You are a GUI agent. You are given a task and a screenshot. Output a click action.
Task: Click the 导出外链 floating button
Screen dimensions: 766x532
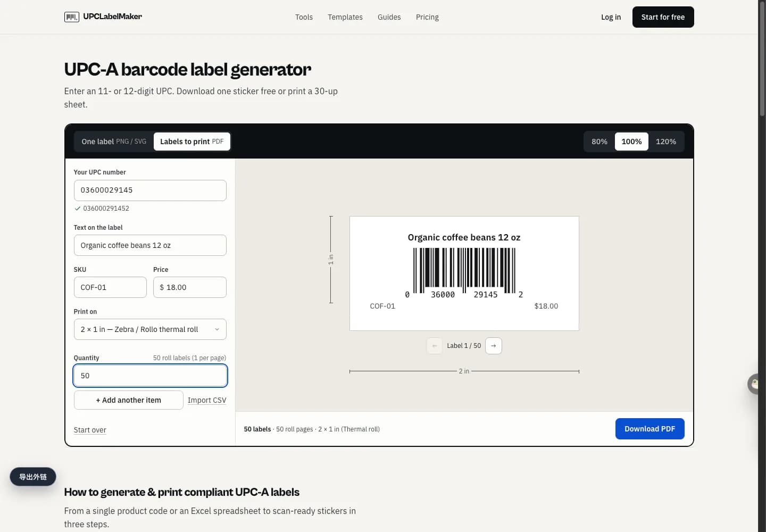click(33, 477)
